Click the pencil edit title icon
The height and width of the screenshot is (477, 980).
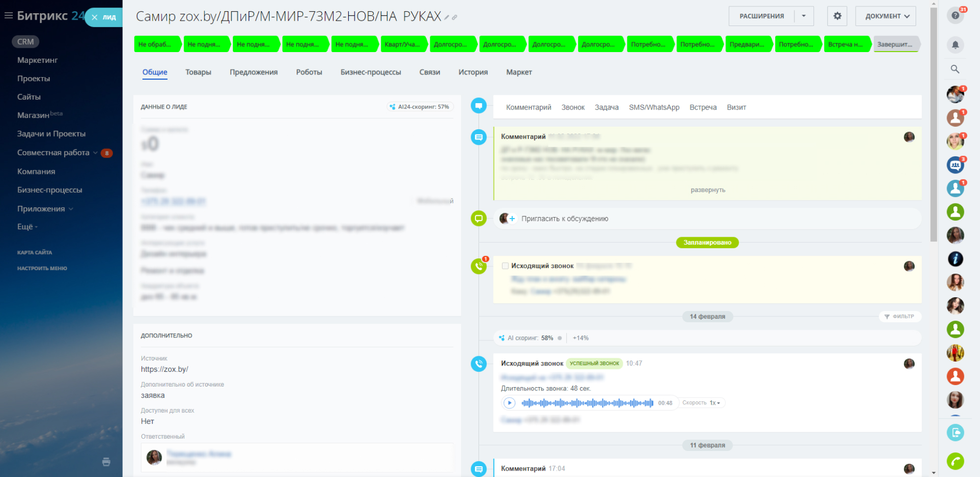tap(447, 18)
